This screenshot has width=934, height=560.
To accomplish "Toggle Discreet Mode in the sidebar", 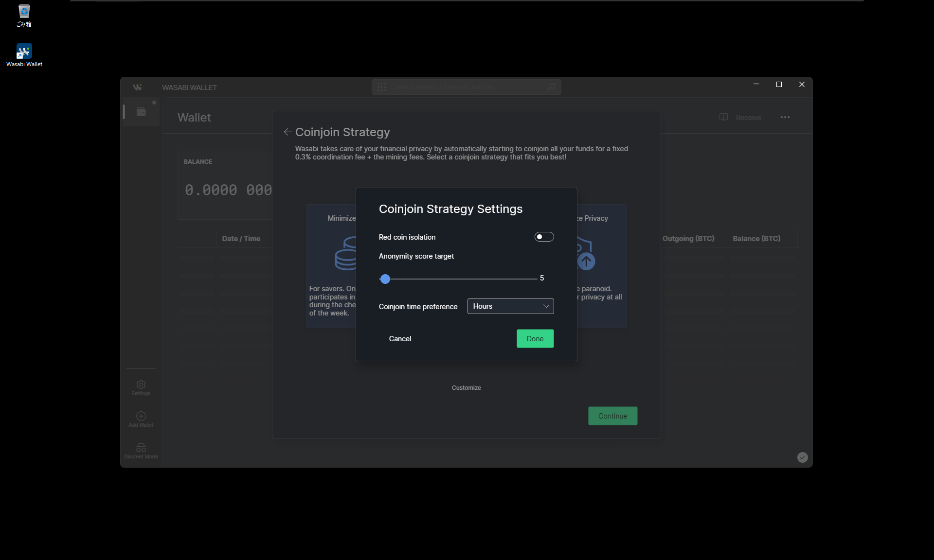I will pyautogui.click(x=141, y=451).
